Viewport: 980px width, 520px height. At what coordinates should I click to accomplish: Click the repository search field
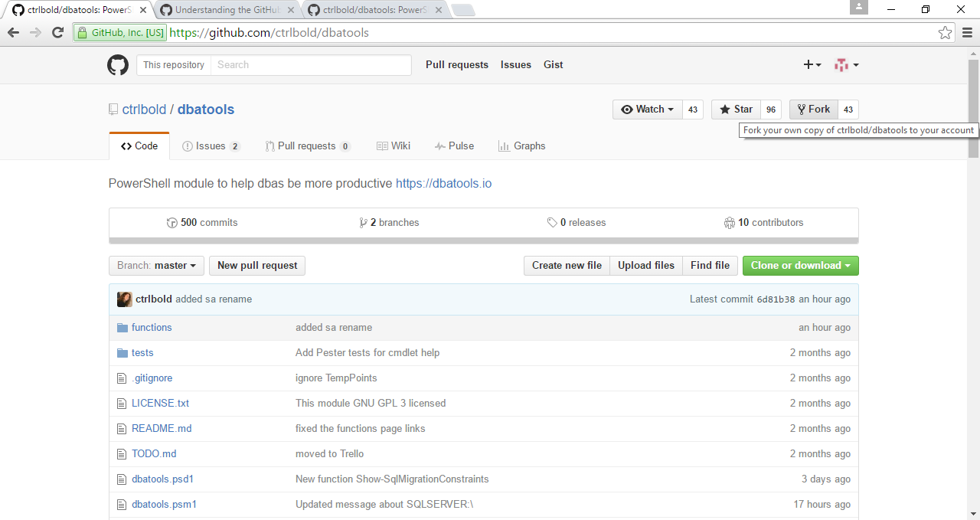tap(310, 65)
